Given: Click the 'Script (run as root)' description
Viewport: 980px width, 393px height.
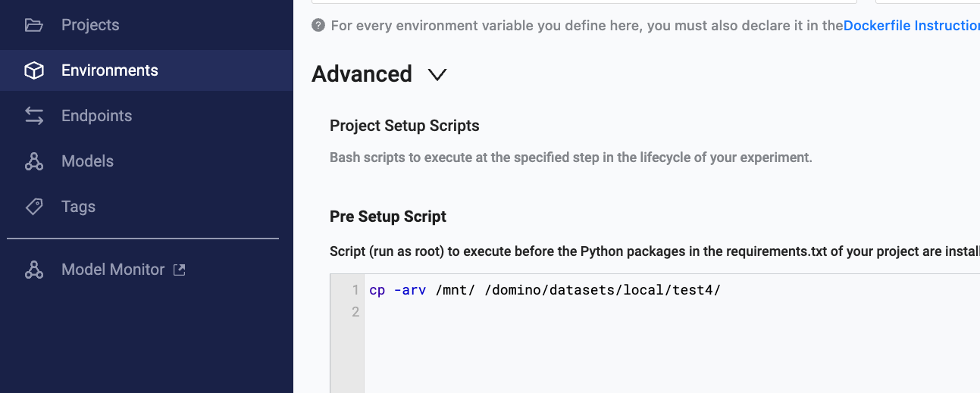Looking at the screenshot, I should pyautogui.click(x=655, y=251).
